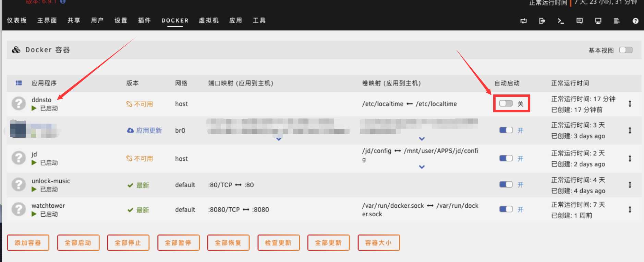Screen dimensions: 644x262
Task: Open the feedback comment icon
Action: pyautogui.click(x=580, y=21)
